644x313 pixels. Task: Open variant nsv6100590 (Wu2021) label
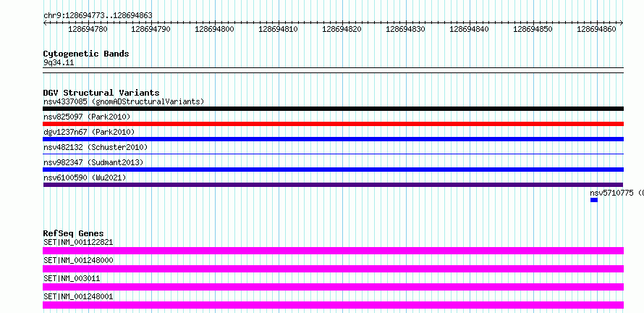tap(85, 178)
